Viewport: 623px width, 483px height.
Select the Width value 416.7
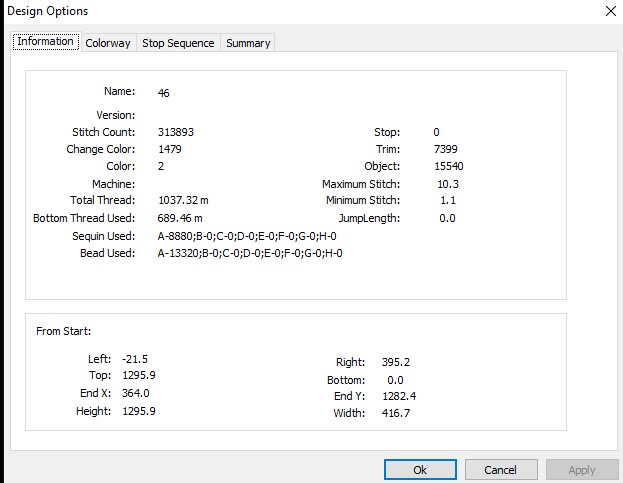point(396,413)
